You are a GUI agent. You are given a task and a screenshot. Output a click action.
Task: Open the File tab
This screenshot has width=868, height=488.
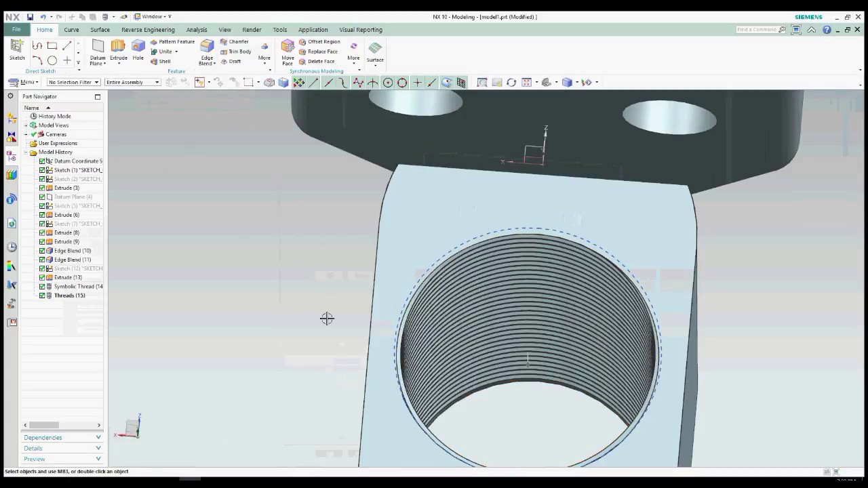16,30
